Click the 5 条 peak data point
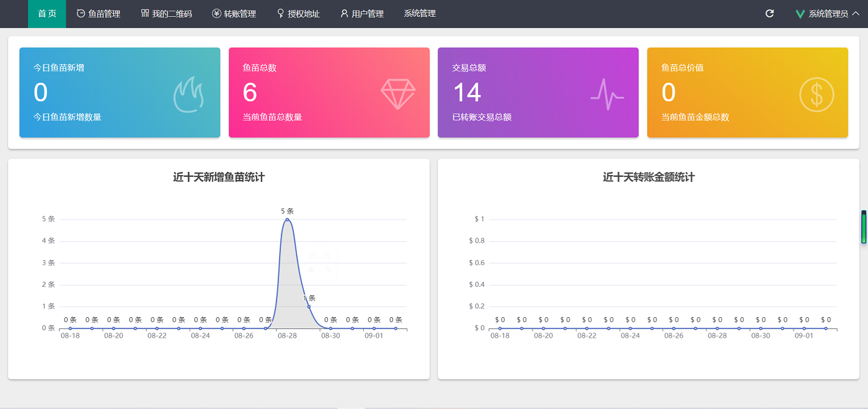868x409 pixels. coord(287,220)
